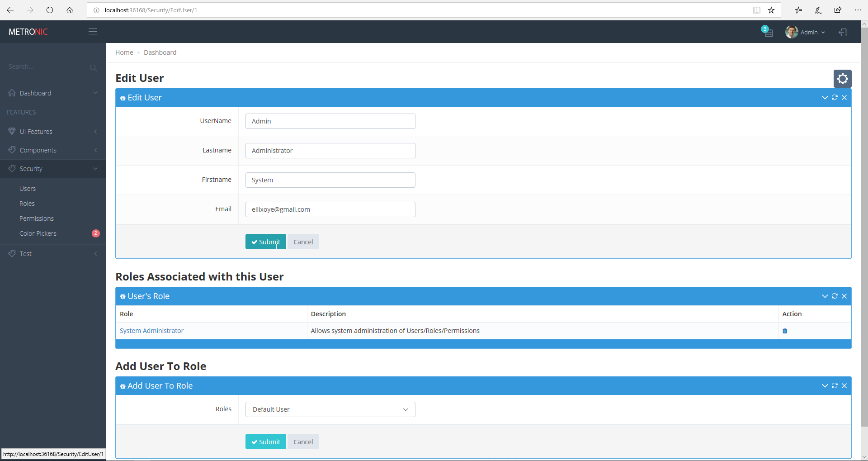The image size is (868, 461).
Task: Open the gear settings icon near Edit User
Action: click(842, 78)
